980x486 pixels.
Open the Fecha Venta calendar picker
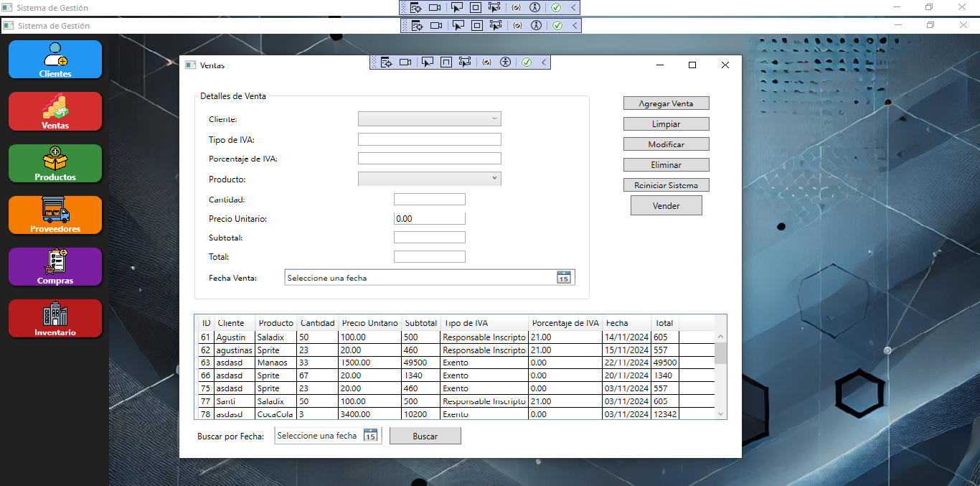[x=564, y=278]
